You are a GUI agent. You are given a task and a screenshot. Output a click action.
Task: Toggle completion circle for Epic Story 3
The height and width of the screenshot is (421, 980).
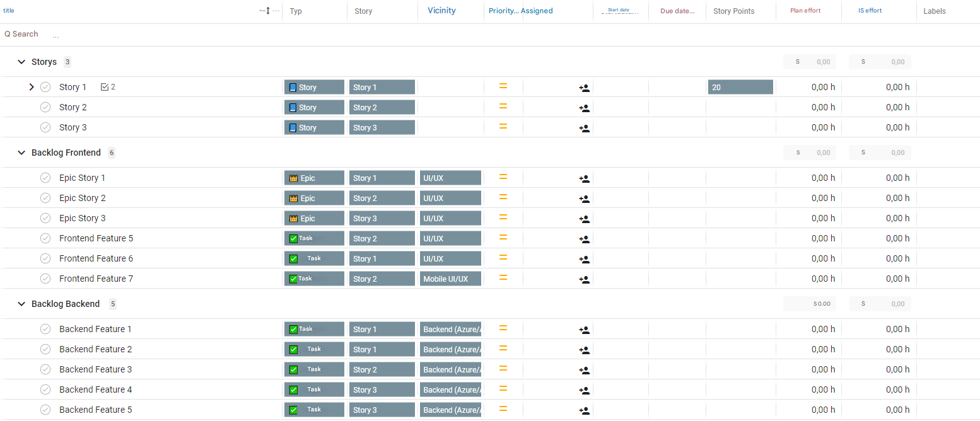click(x=45, y=218)
